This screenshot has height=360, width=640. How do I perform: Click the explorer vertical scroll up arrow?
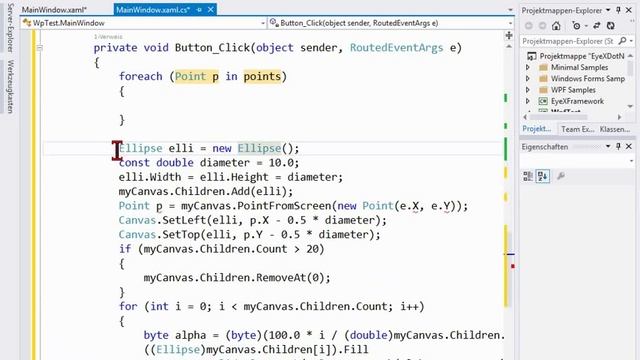coord(631,56)
